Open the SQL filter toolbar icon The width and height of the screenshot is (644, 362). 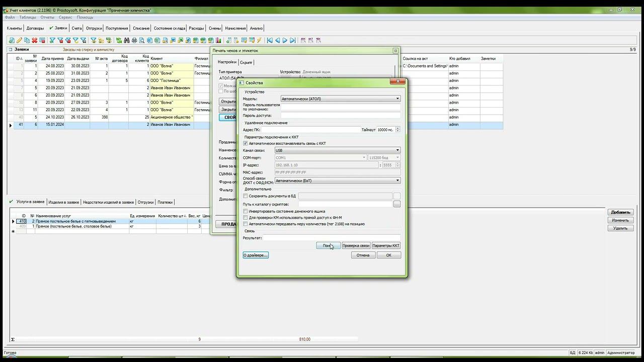coord(109,40)
